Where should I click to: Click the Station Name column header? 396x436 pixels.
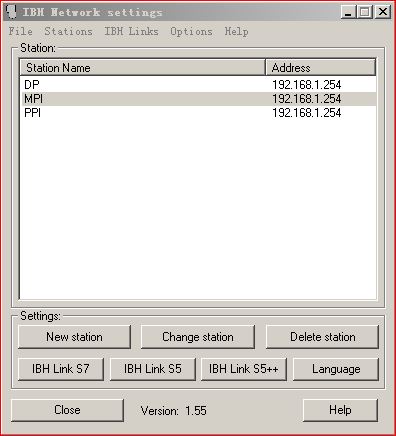(x=143, y=68)
